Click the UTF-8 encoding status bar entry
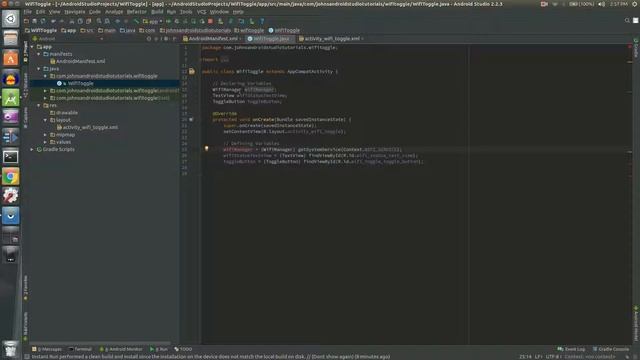Viewport: 640px width, 360px height. pos(553,357)
